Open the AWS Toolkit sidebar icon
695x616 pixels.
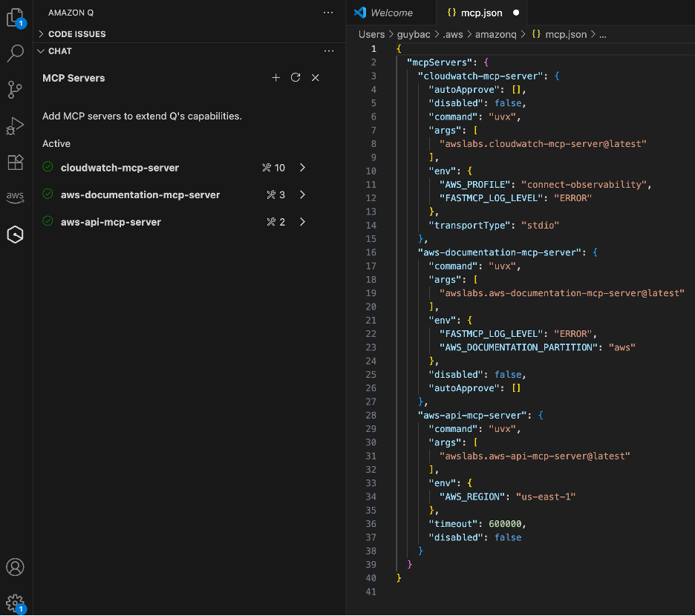click(16, 197)
